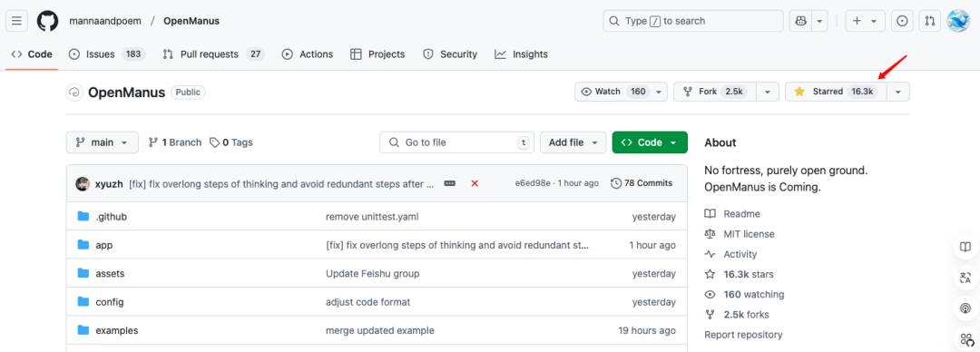
Task: Open commit hash e6ed98e
Action: pyautogui.click(x=533, y=183)
